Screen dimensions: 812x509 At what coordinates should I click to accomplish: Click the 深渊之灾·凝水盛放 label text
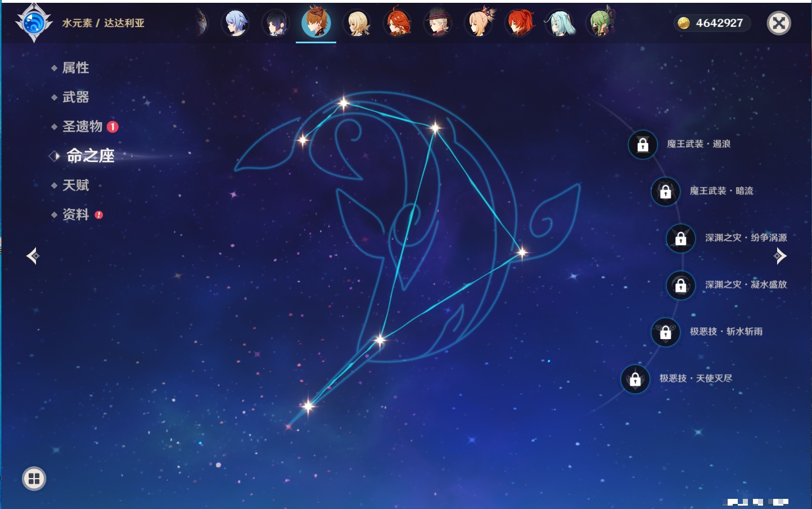(746, 285)
